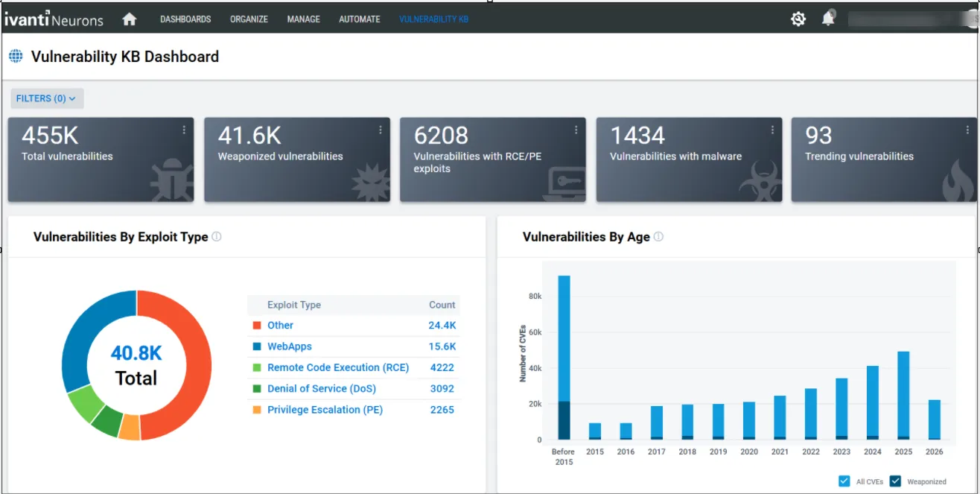Open ORGANIZE menu

pyautogui.click(x=249, y=19)
